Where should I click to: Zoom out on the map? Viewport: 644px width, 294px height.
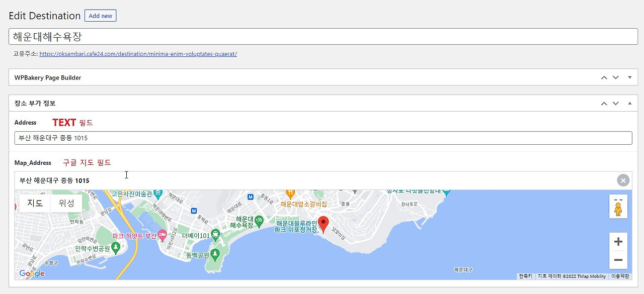tap(618, 260)
